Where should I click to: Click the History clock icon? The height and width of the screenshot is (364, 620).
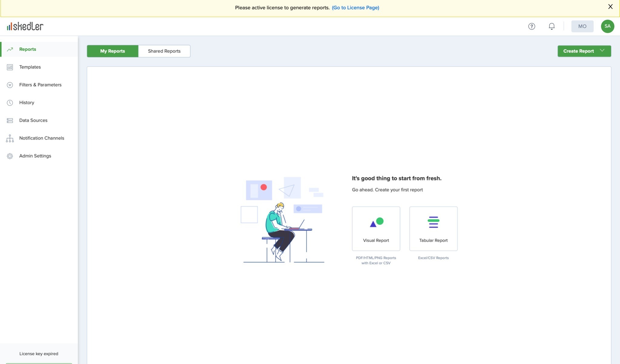[10, 103]
